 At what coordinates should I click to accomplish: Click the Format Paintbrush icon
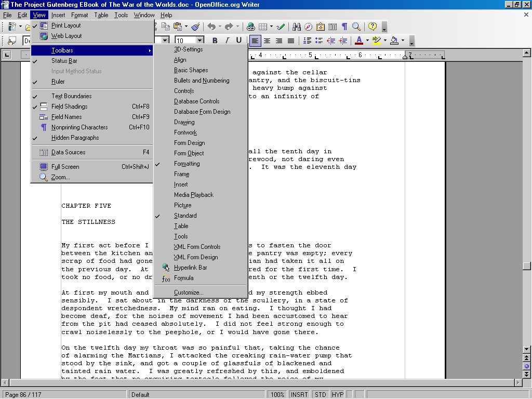pyautogui.click(x=195, y=26)
